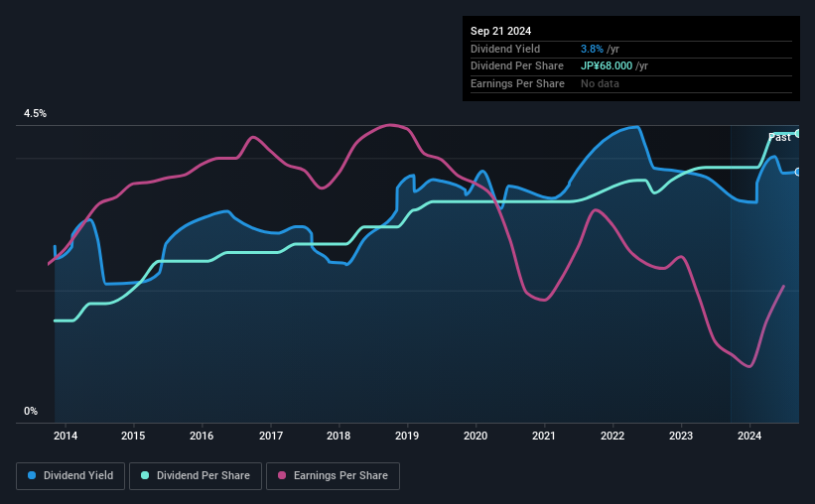The height and width of the screenshot is (504, 815).
Task: Click the 2019 x-axis label
Action: [x=407, y=436]
